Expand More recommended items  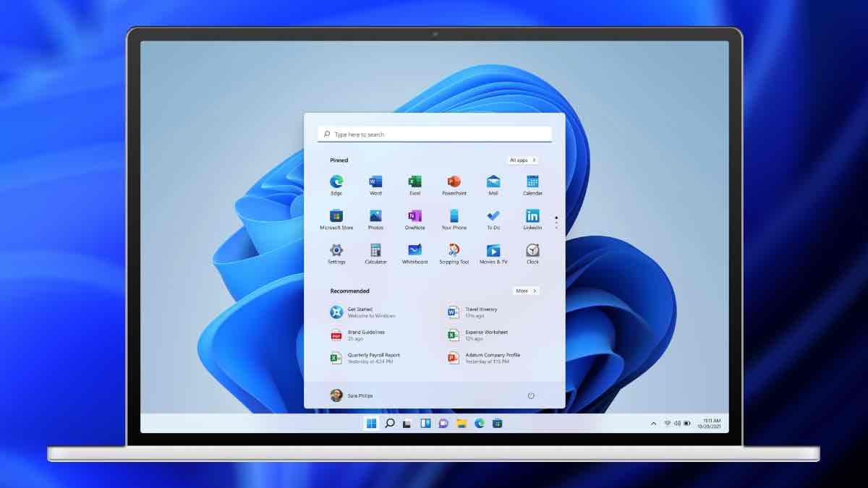click(x=526, y=291)
